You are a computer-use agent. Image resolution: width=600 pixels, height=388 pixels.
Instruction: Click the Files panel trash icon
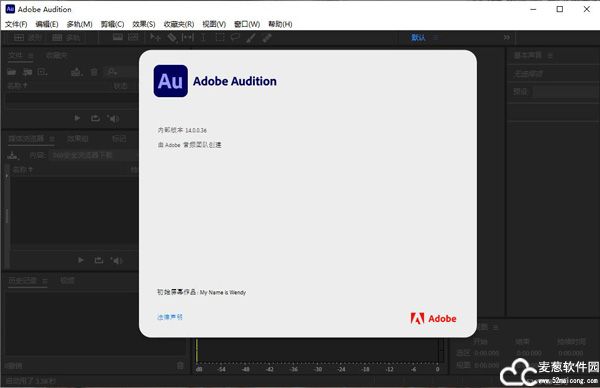tap(94, 72)
